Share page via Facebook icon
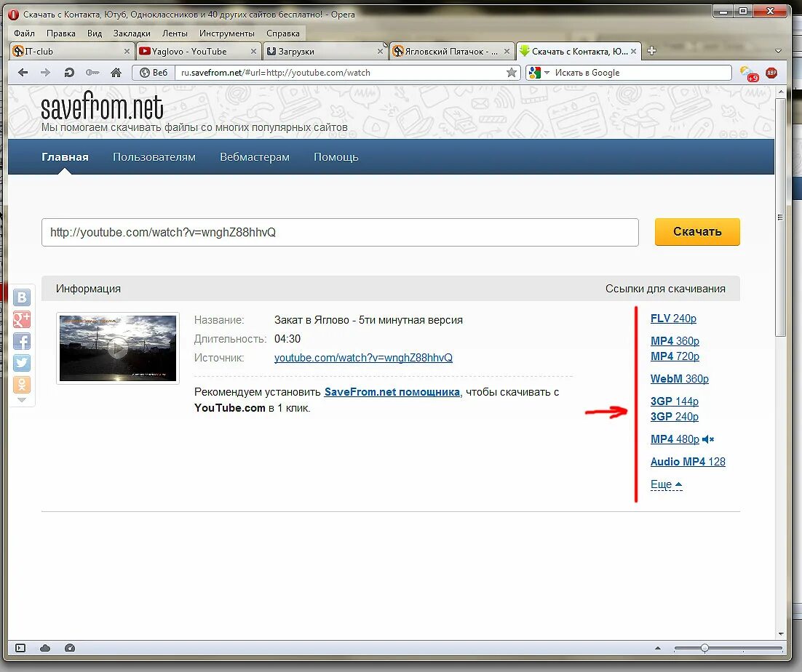 [22, 341]
